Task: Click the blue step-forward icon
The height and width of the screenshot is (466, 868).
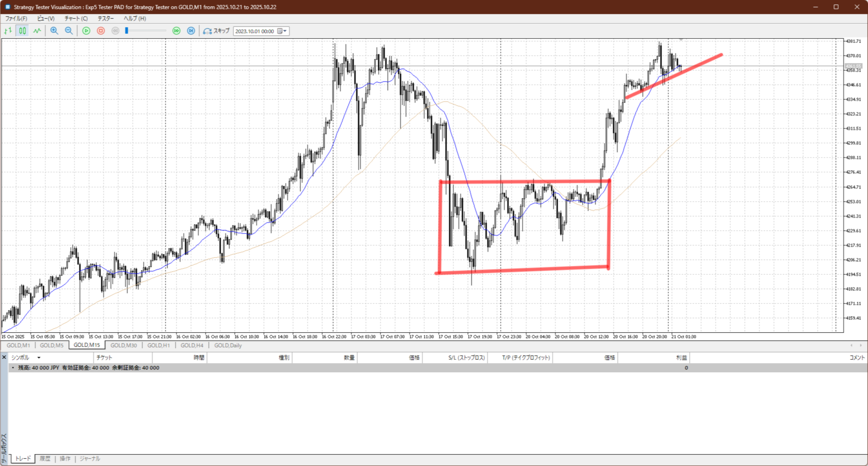Action: (191, 31)
